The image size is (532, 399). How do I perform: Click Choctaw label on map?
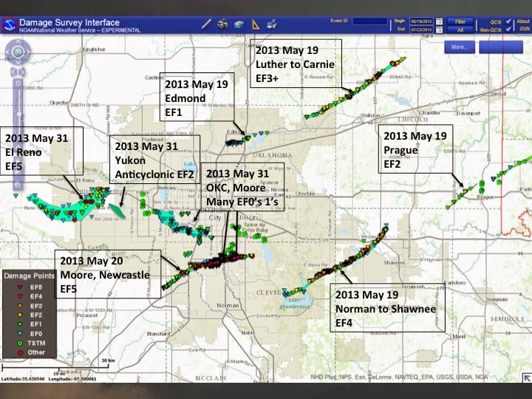pyautogui.click(x=305, y=194)
